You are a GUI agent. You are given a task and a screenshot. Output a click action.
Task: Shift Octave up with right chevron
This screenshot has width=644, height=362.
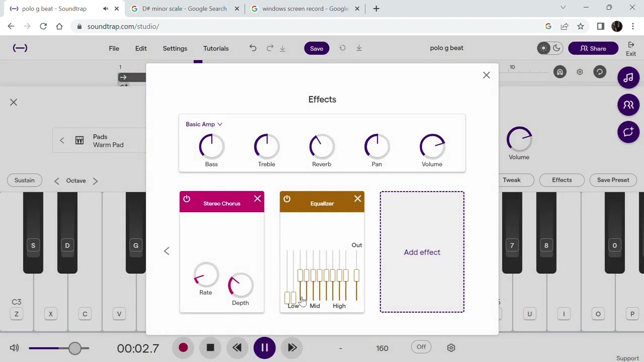(95, 180)
